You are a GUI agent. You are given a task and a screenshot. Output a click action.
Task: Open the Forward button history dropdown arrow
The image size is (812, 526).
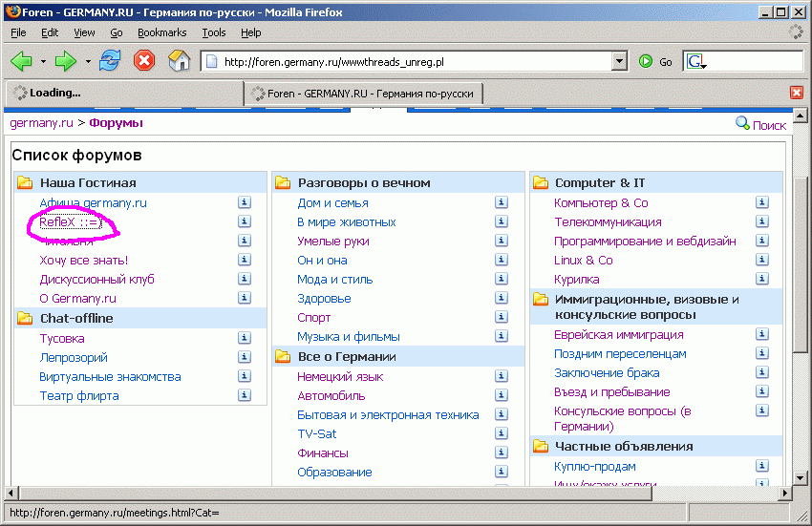click(x=88, y=61)
